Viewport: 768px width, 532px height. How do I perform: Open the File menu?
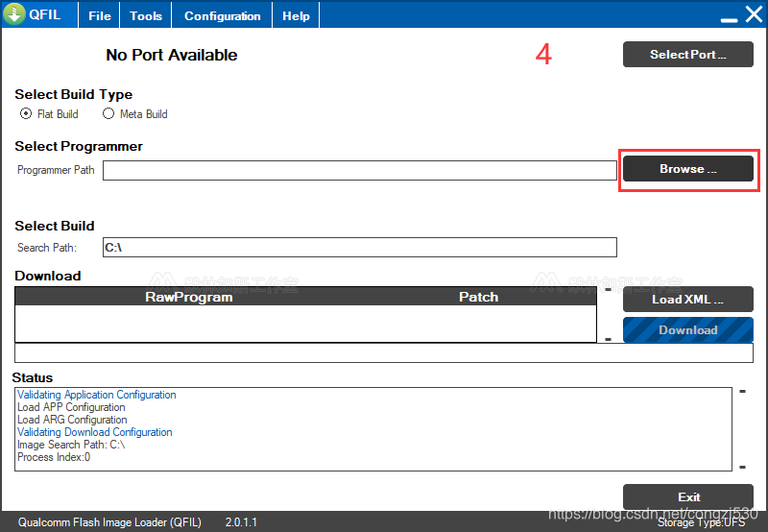(x=100, y=15)
